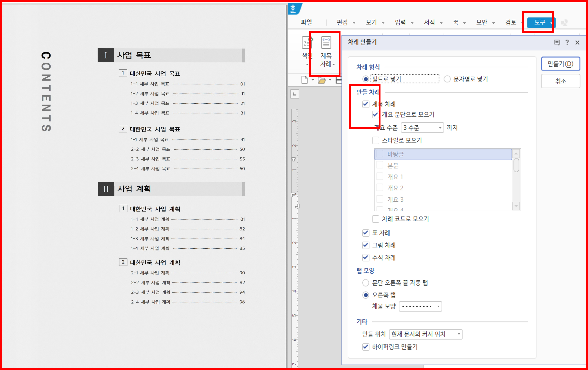Screen dimensions: 588x370
Task: Open the 서식 menu
Action: coord(429,22)
